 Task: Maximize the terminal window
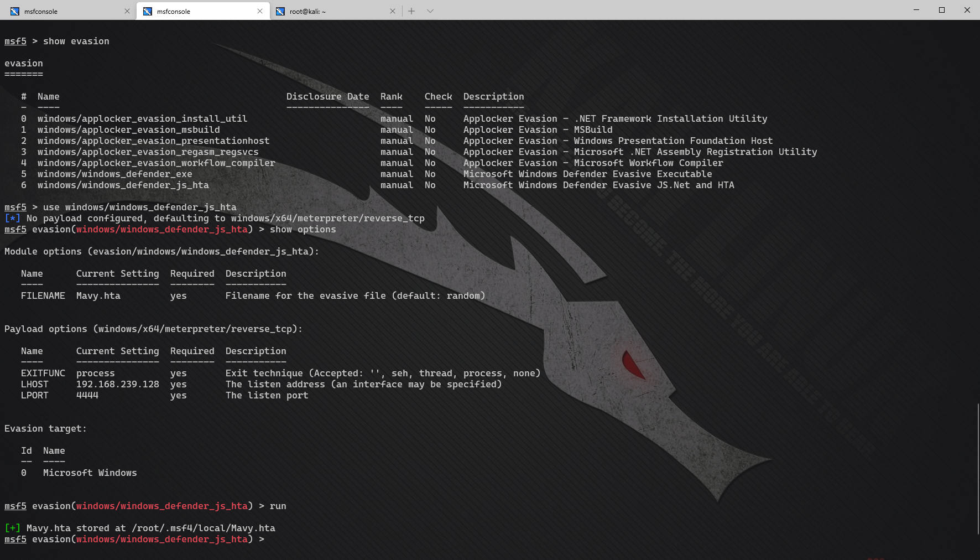click(x=942, y=10)
